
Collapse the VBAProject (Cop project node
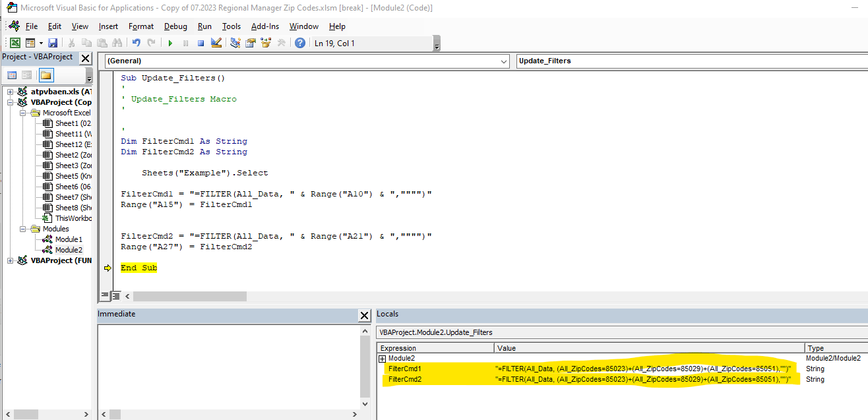(11, 102)
